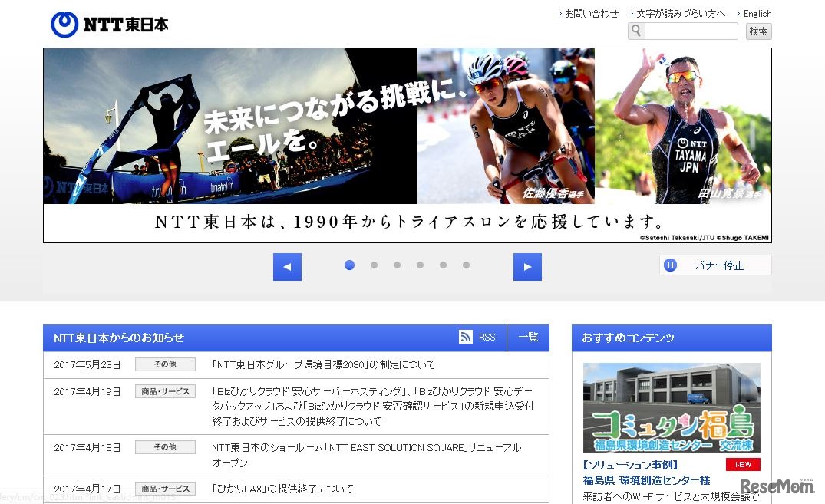Open news on NTT東日本グループ環境目標2030
The width and height of the screenshot is (825, 504).
coord(323,364)
